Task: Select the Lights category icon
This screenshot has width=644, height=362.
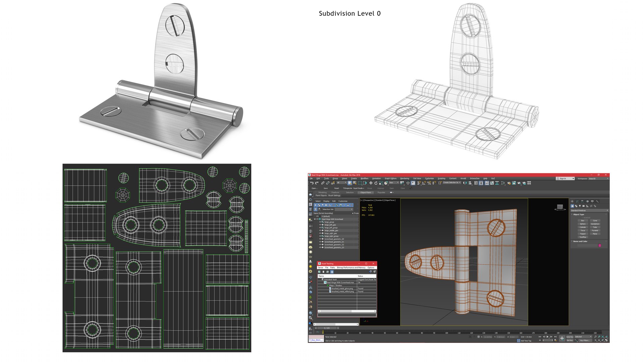Action: coord(580,206)
